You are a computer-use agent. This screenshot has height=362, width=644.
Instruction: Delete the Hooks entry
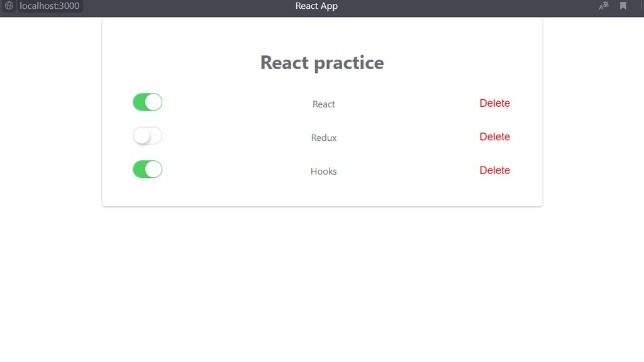pyautogui.click(x=495, y=170)
